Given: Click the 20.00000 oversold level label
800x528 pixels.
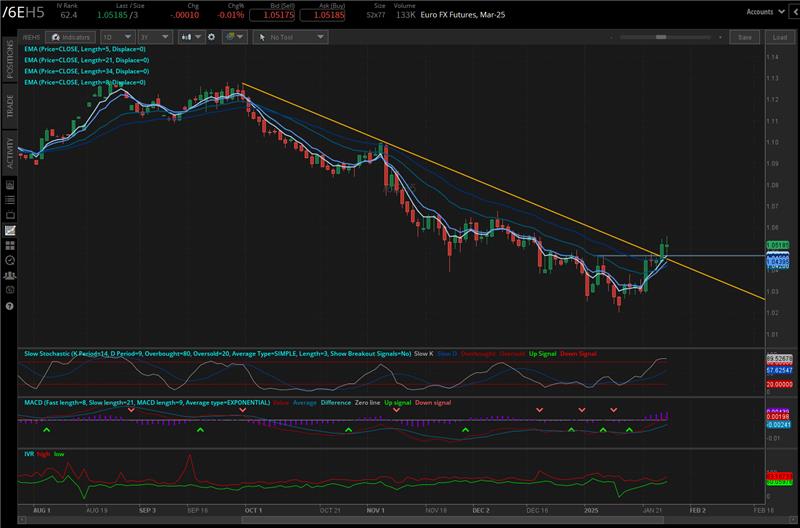Looking at the screenshot, I should point(779,384).
